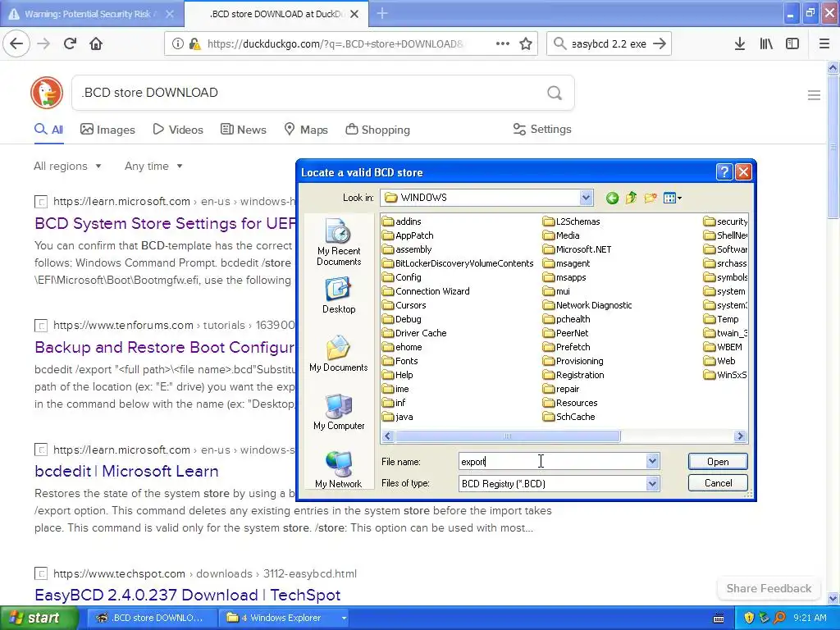This screenshot has height=630, width=840.
Task: Open the EasyBCD 2.4.0.237 TechSpot result
Action: pyautogui.click(x=188, y=596)
